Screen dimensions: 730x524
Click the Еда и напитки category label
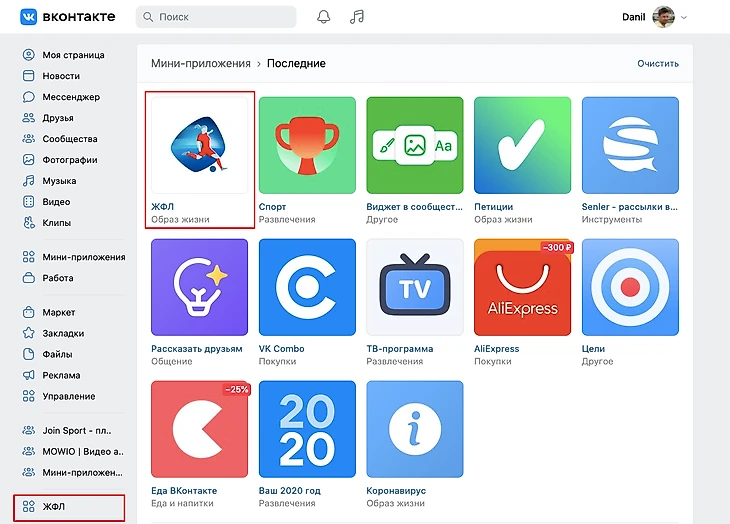[x=182, y=503]
